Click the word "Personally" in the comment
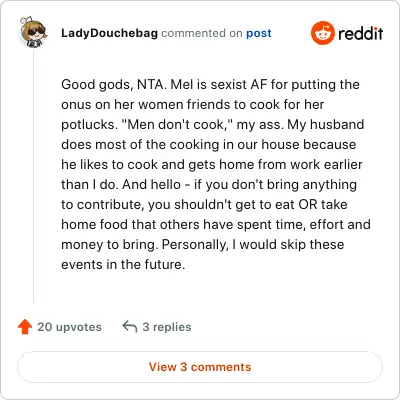This screenshot has width=400, height=400. tap(195, 245)
